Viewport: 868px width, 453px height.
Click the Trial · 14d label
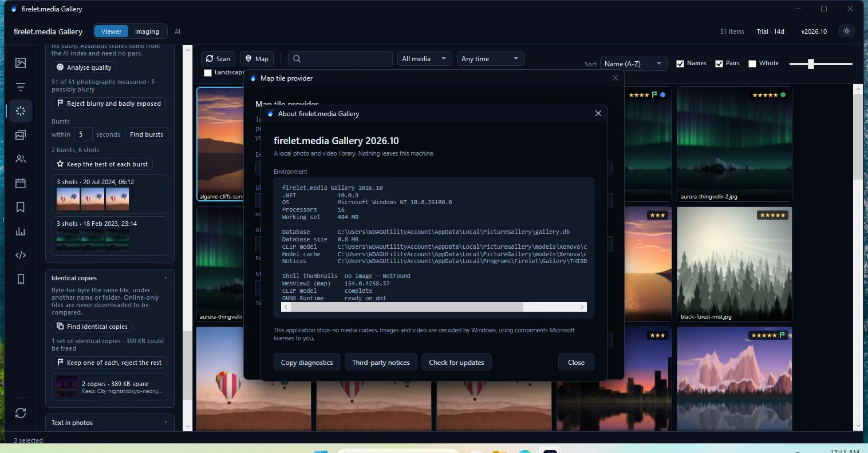click(x=771, y=31)
